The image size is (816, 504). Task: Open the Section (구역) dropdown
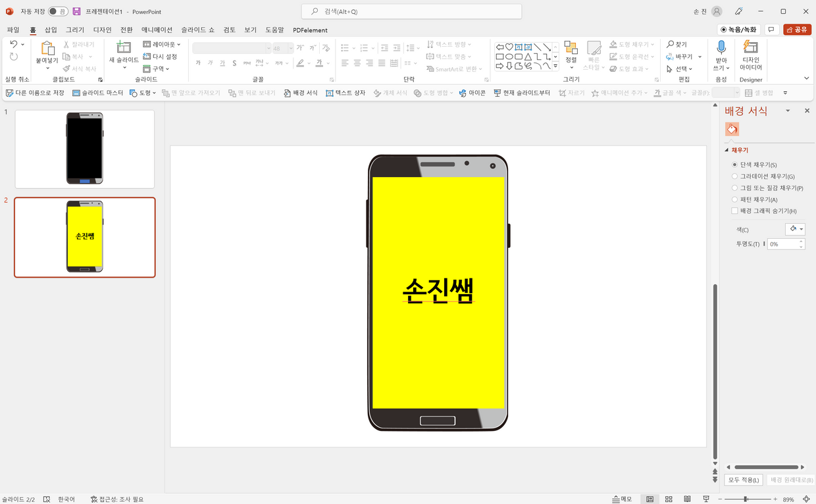[156, 68]
